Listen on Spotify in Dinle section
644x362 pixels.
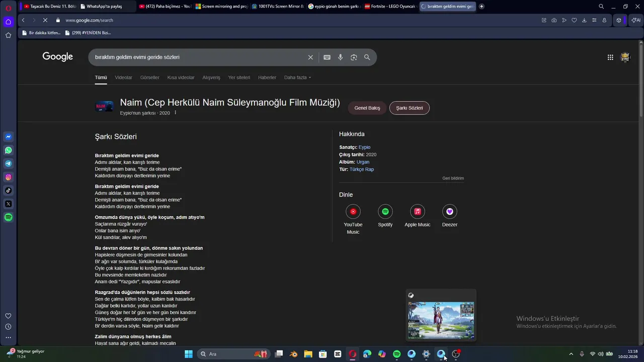pos(385,216)
